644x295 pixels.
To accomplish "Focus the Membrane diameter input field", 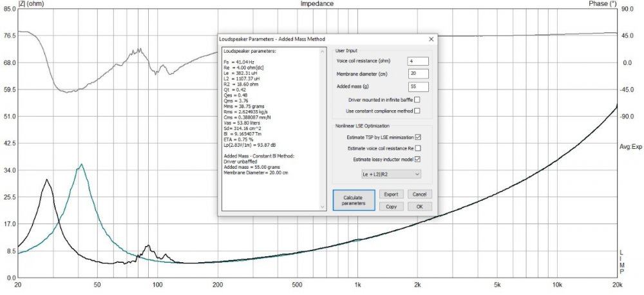I will point(417,73).
